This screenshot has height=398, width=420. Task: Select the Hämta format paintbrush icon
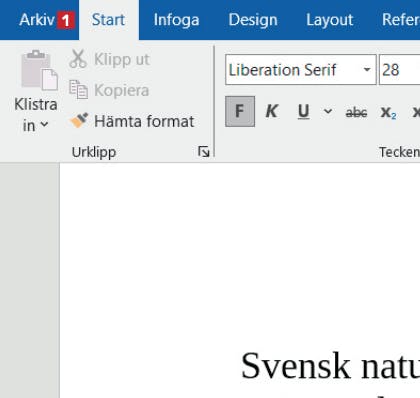(79, 120)
